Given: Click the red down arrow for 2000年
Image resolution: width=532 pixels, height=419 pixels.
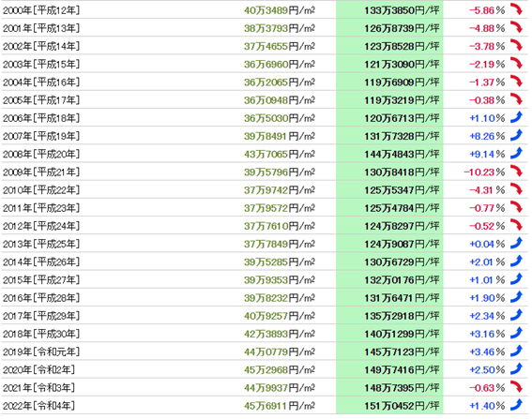Looking at the screenshot, I should point(516,9).
